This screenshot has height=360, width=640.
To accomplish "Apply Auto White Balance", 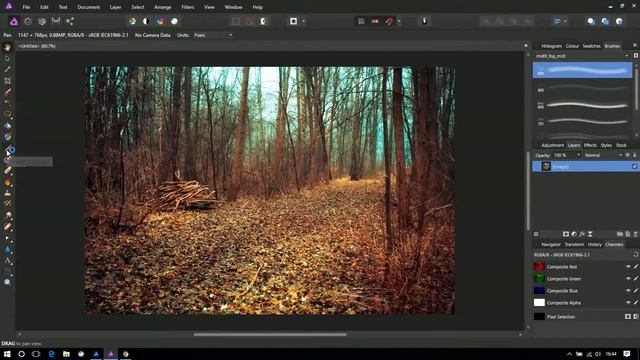I will 174,21.
